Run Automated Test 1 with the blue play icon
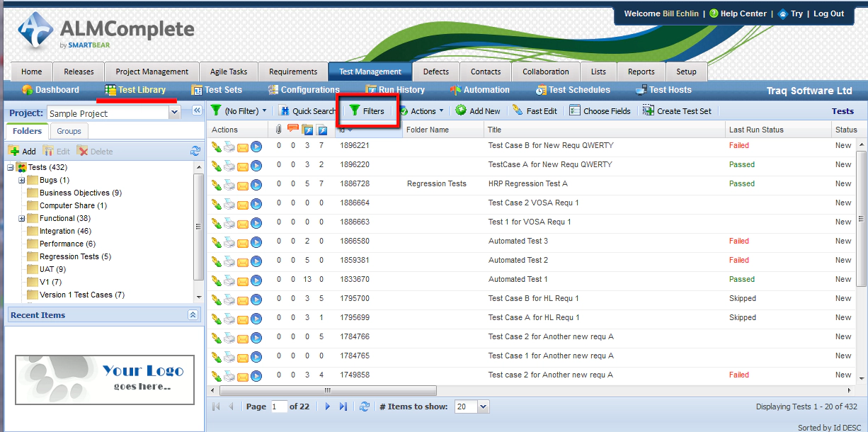This screenshot has height=432, width=868. coord(255,279)
